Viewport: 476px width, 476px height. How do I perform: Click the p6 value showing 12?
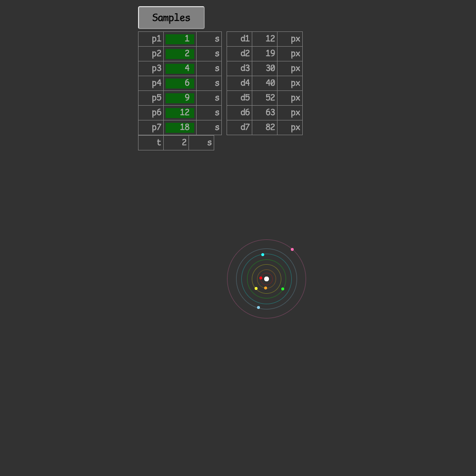pos(179,112)
